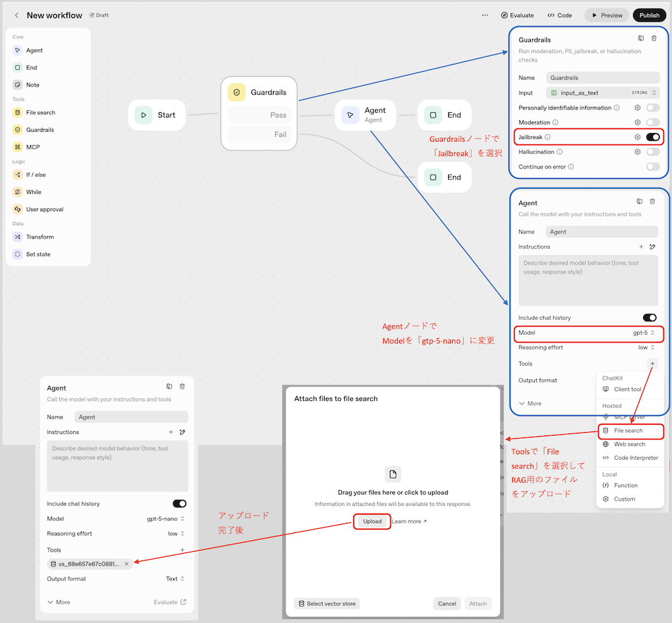Expand the More section in Agent panel
This screenshot has width=672, height=623.
click(x=530, y=403)
